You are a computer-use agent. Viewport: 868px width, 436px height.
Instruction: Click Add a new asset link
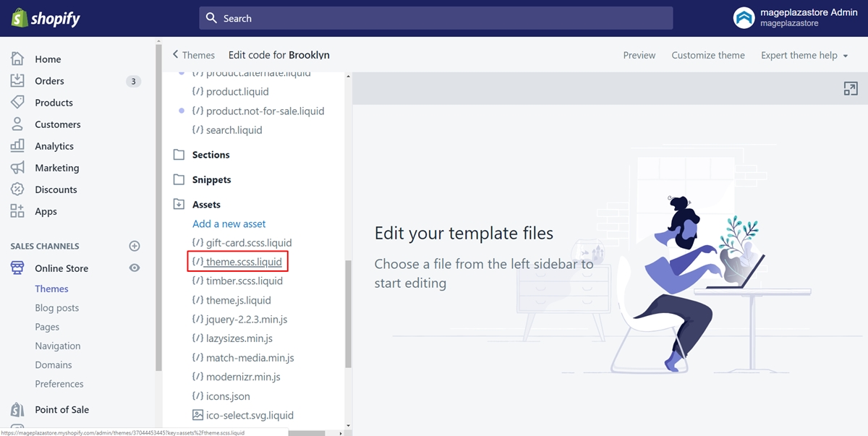click(x=229, y=223)
